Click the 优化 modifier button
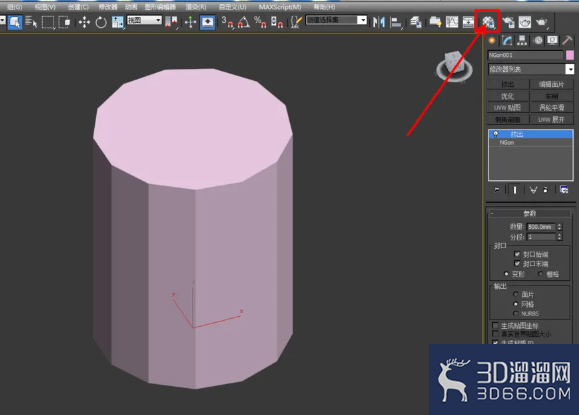Image resolution: width=579 pixels, height=415 pixels. click(x=508, y=96)
